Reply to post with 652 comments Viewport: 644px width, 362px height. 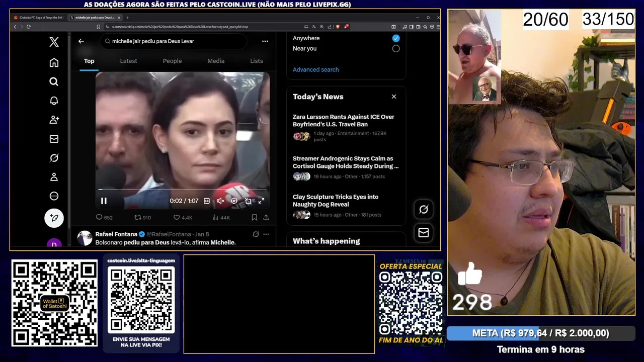(104, 218)
